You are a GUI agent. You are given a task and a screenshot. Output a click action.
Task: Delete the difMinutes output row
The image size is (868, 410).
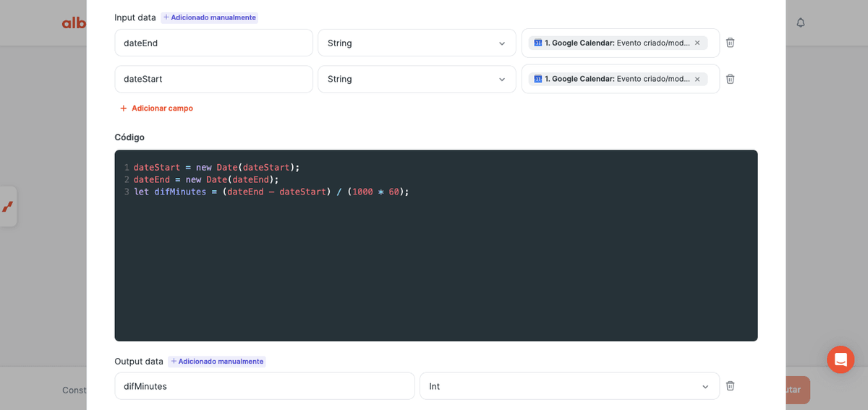731,386
